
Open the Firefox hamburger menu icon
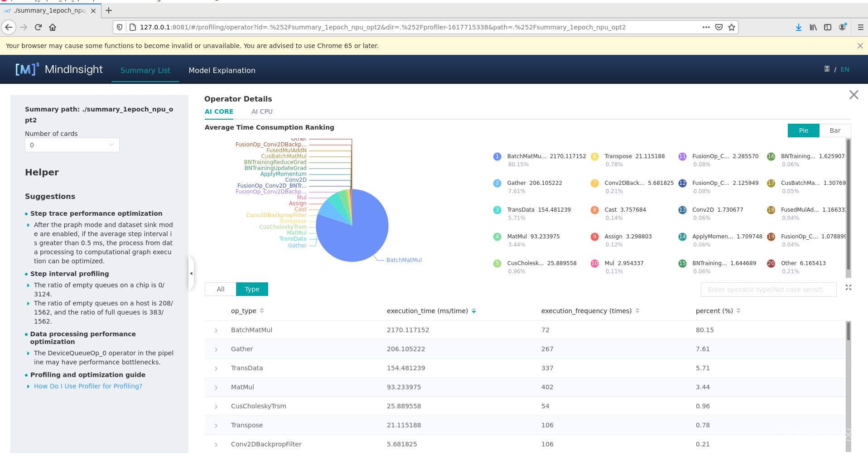[x=860, y=27]
